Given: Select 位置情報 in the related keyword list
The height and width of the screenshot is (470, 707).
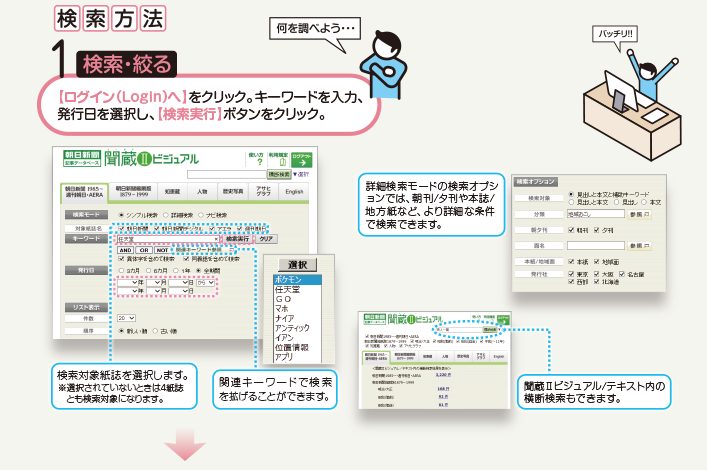Looking at the screenshot, I should tap(297, 347).
